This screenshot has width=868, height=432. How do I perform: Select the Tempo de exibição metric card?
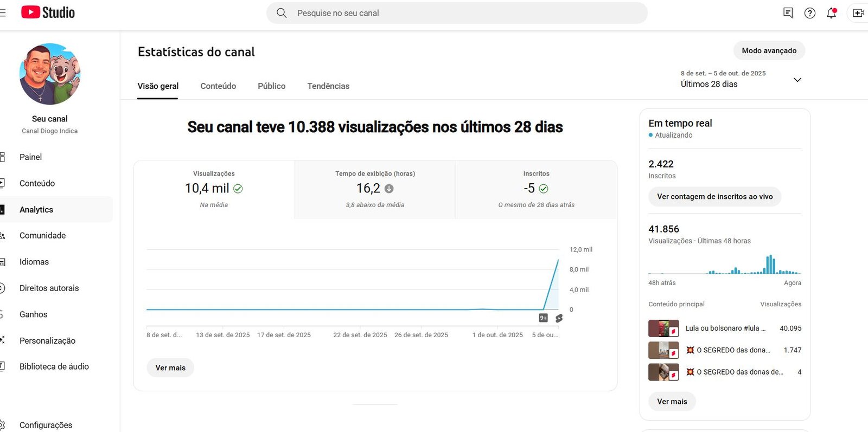tap(375, 189)
